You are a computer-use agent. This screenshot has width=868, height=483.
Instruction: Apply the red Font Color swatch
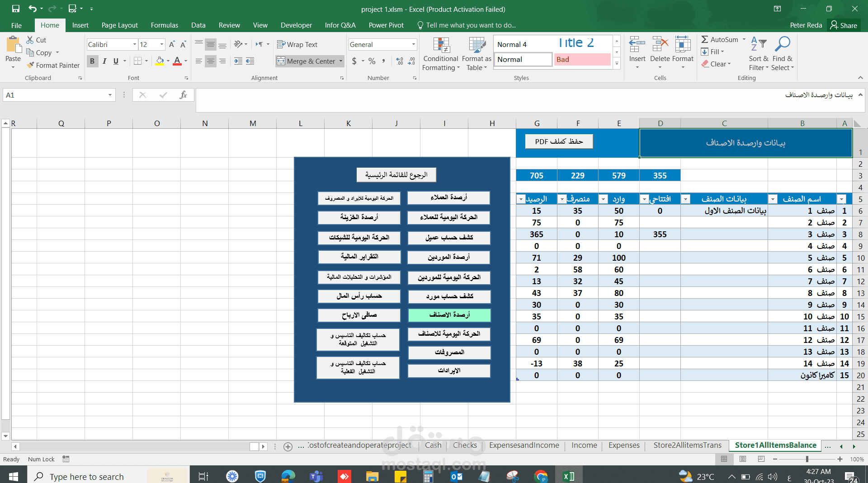177,61
